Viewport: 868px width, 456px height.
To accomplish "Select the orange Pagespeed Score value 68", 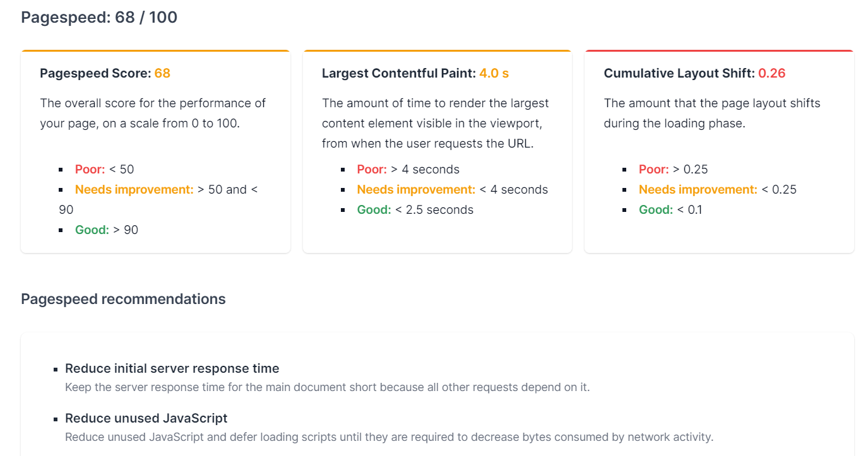I will tap(162, 73).
